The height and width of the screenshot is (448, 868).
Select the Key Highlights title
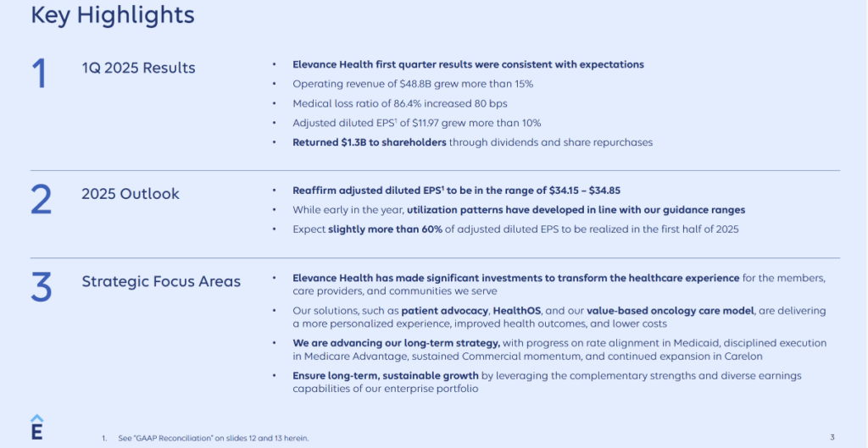[113, 15]
